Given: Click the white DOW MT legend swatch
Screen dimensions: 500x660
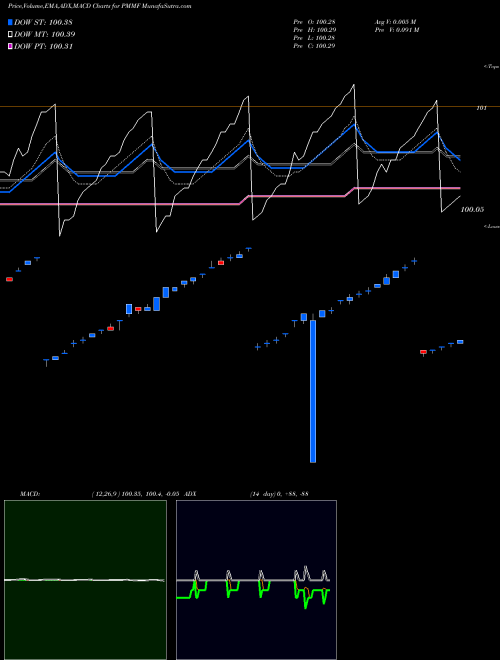Looking at the screenshot, I should click(x=11, y=34).
